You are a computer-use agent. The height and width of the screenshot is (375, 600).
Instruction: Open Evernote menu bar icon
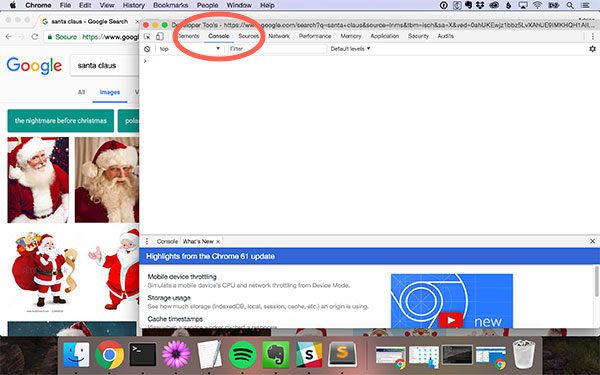point(468,5)
